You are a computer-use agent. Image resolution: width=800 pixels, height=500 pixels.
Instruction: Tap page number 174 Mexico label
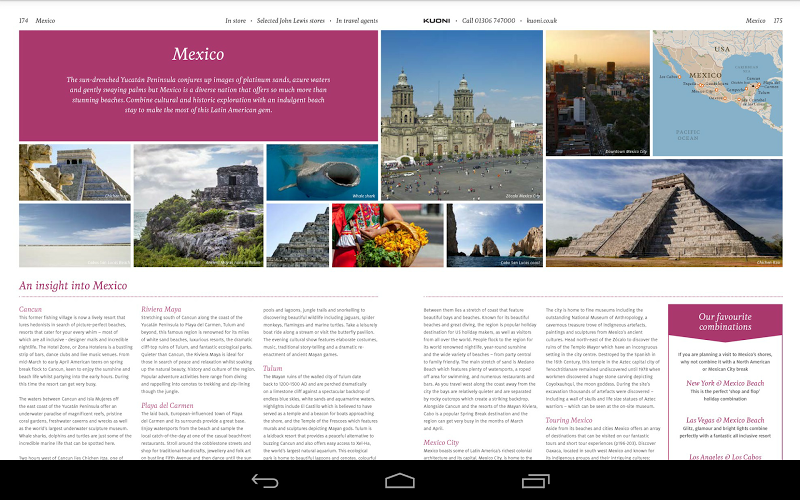[37, 21]
